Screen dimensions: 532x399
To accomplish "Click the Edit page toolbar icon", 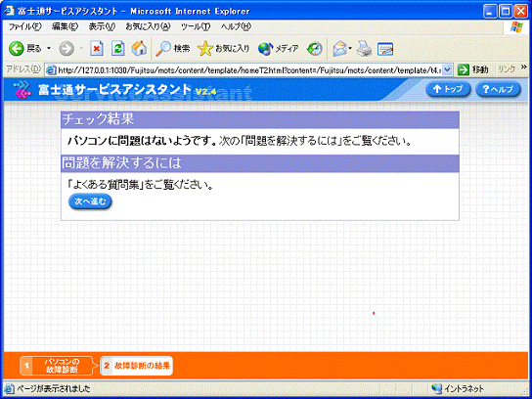I will pos(385,49).
